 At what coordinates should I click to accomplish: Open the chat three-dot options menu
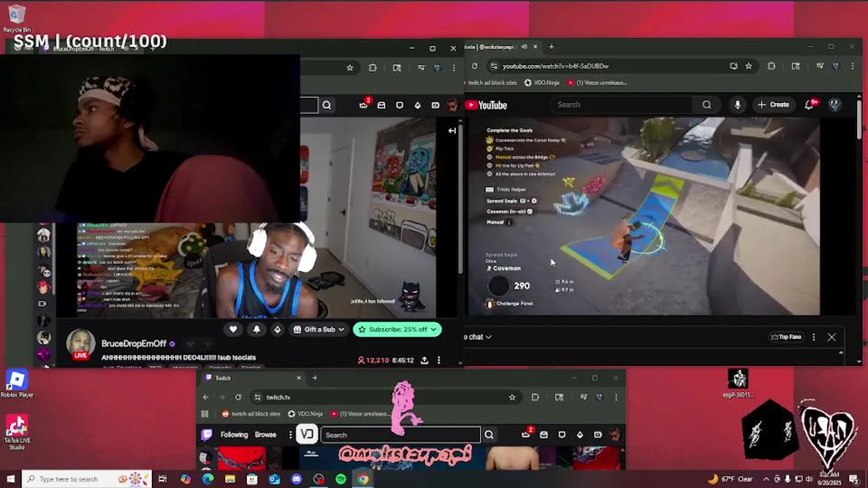(814, 337)
